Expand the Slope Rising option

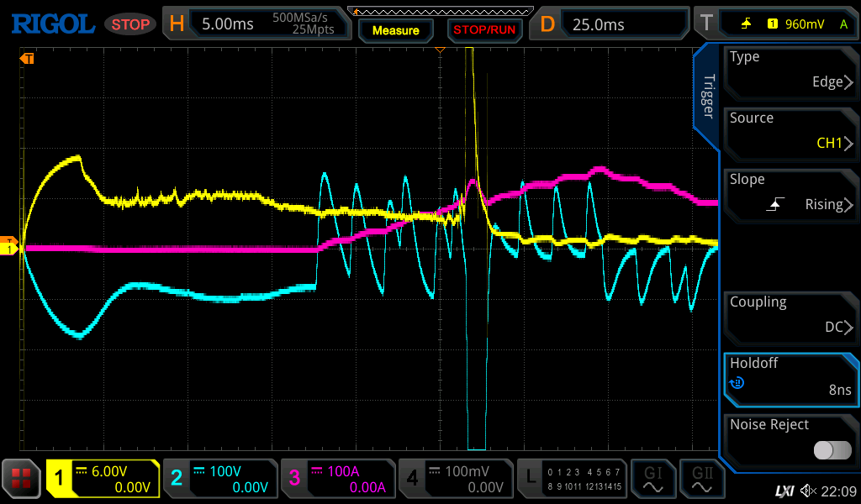click(789, 192)
